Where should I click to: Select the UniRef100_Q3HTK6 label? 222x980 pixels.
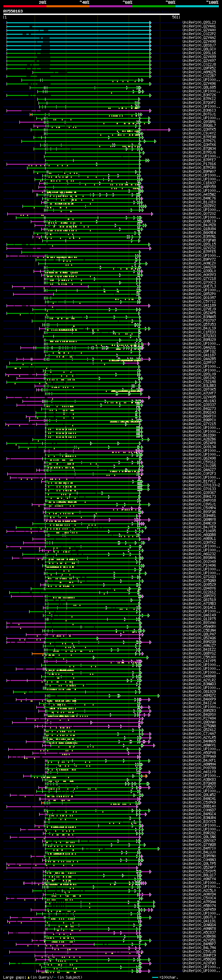(x=199, y=145)
